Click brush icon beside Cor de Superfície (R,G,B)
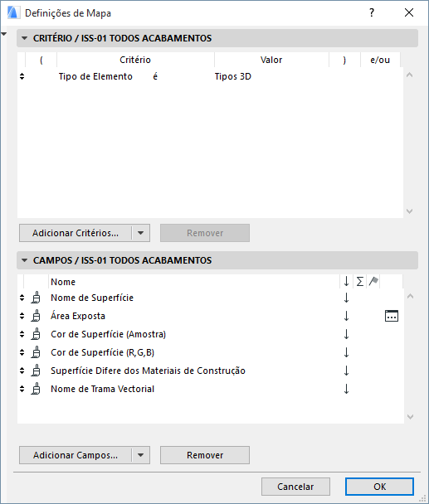Image resolution: width=429 pixels, height=504 pixels. (36, 352)
